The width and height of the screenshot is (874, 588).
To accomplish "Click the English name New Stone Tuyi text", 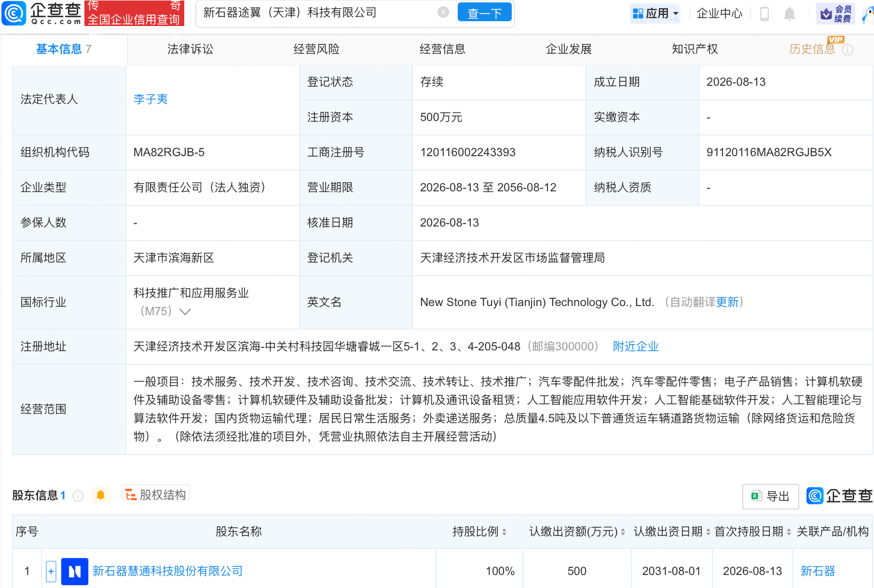I will click(537, 302).
